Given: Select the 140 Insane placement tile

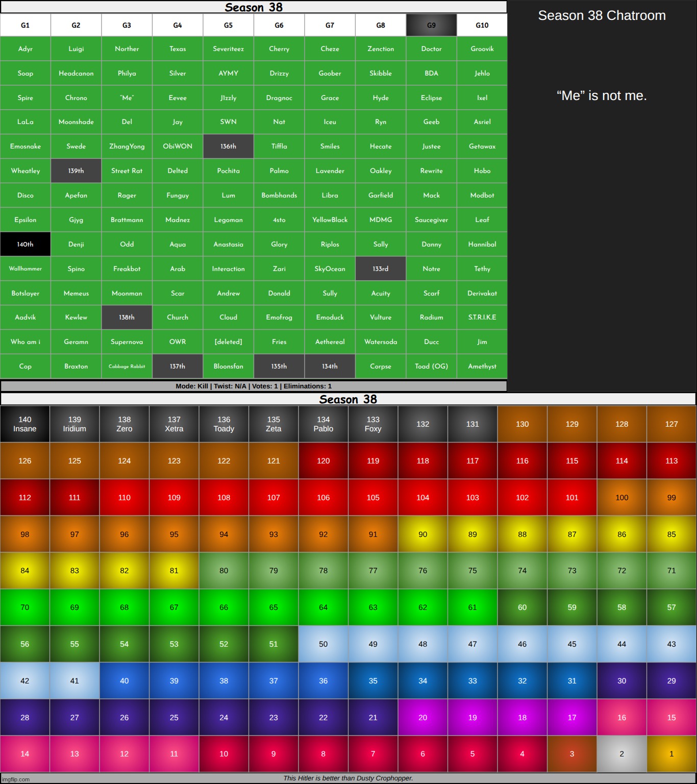Looking at the screenshot, I should point(25,424).
